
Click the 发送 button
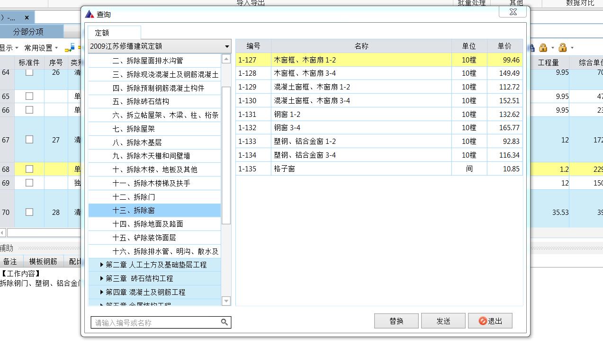click(443, 321)
